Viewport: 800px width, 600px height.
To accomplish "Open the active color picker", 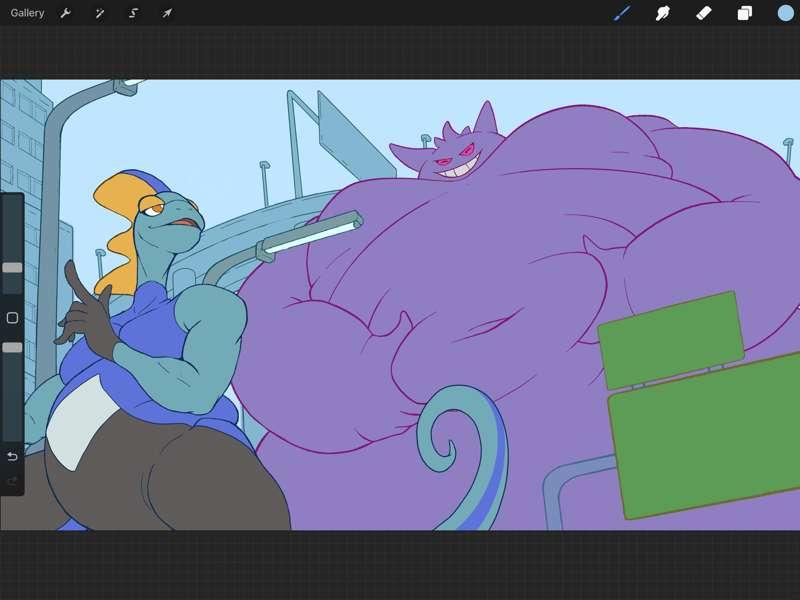I will pyautogui.click(x=786, y=13).
